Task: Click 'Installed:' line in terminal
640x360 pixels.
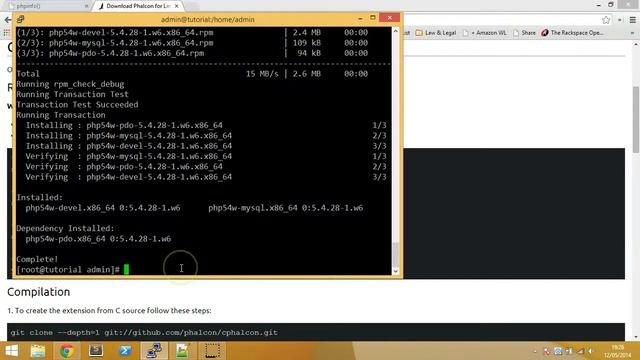Action: 40,198
